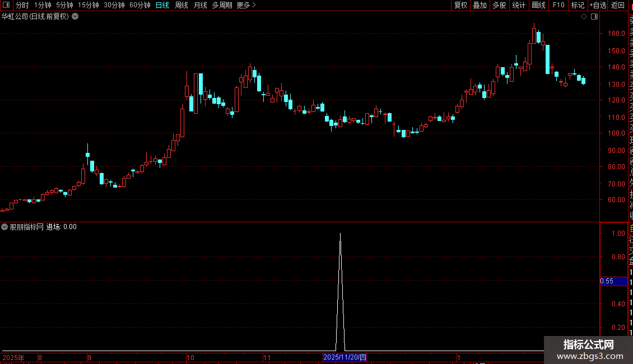Select the 1分钟 period
633x364 pixels.
point(43,5)
